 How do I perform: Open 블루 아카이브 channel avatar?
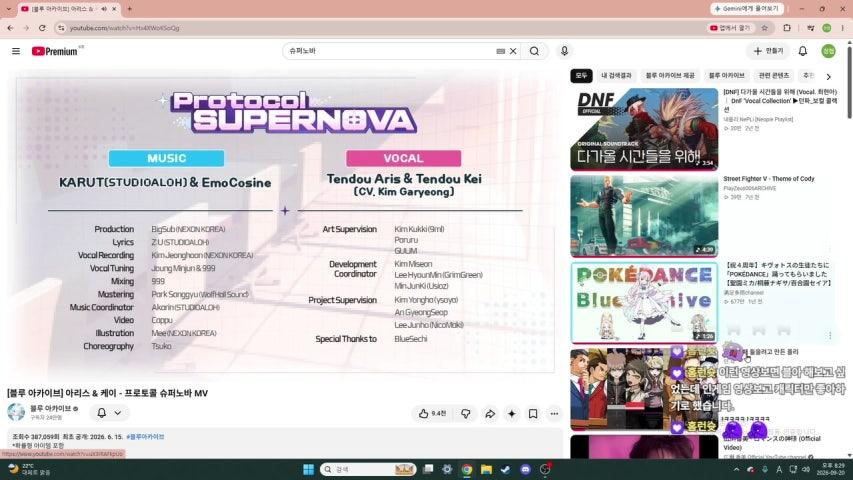pos(16,412)
